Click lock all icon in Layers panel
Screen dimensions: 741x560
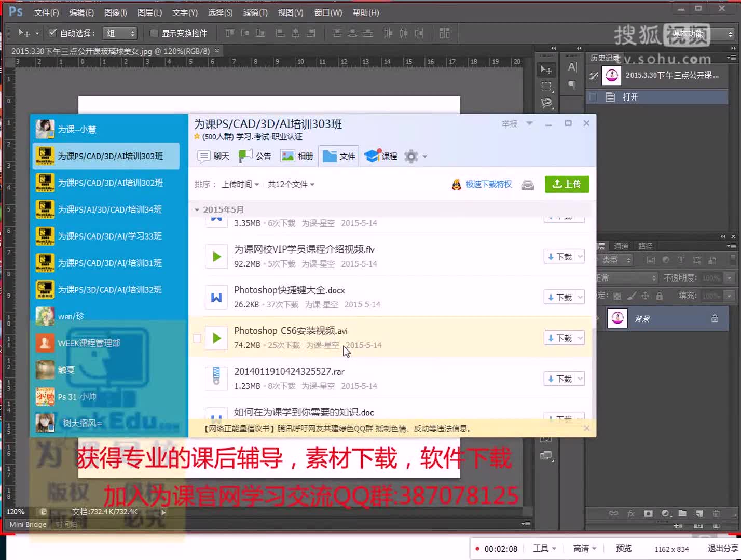click(x=659, y=296)
